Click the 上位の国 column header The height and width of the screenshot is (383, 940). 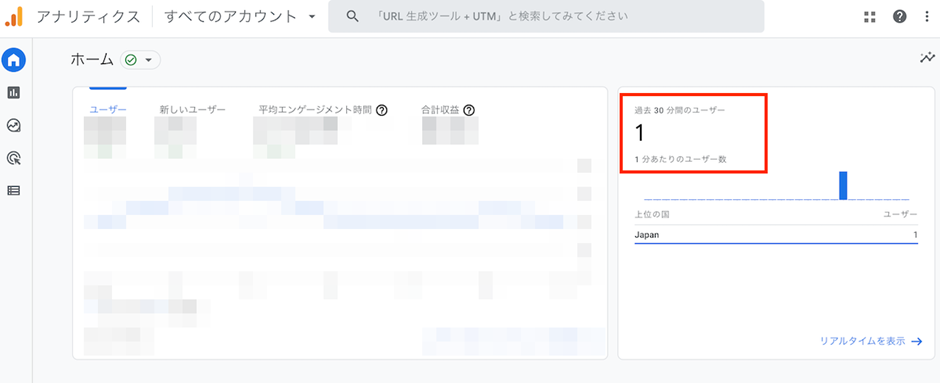(652, 214)
